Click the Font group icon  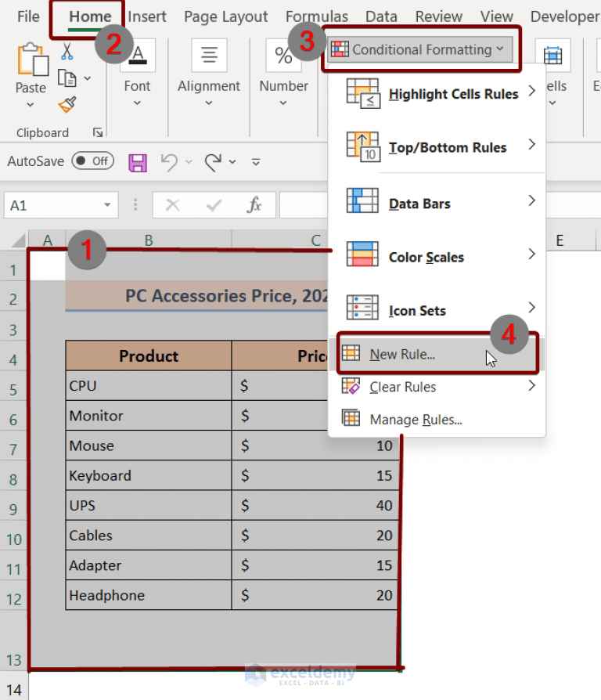coord(138,56)
